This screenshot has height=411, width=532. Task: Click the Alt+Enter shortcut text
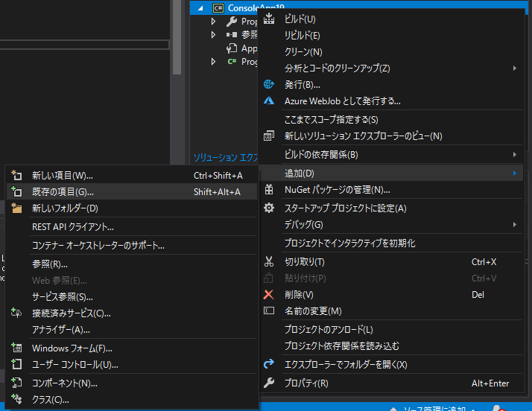pos(490,383)
